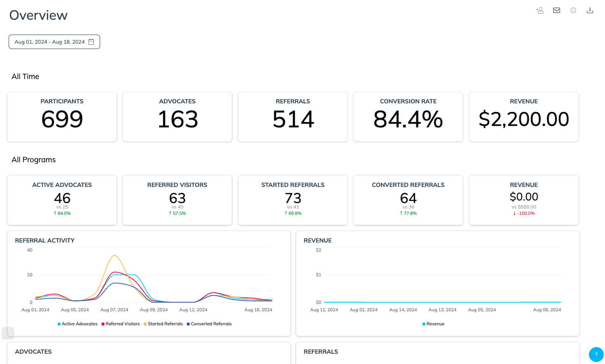Click the Overview page title

(38, 15)
